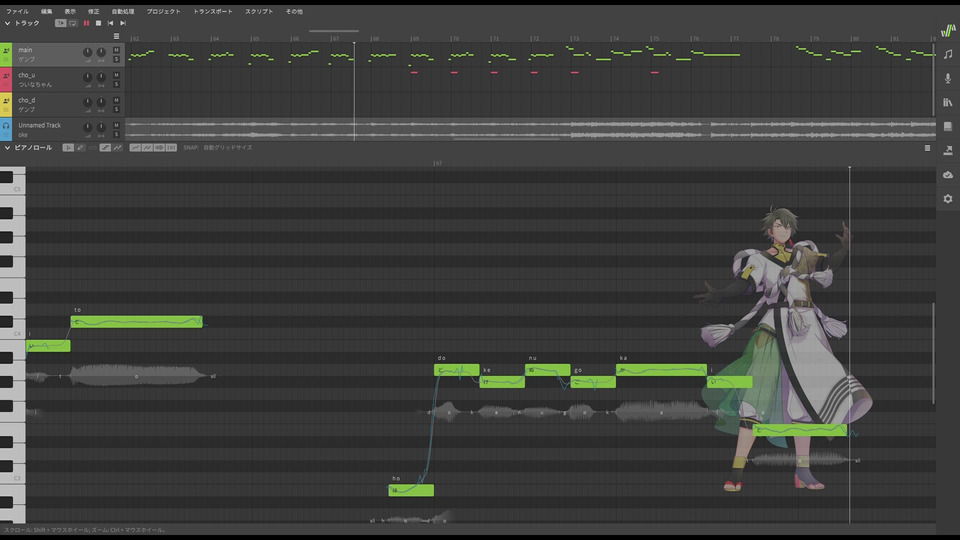Open the プロジェクト menu
960x540 pixels.
163,12
